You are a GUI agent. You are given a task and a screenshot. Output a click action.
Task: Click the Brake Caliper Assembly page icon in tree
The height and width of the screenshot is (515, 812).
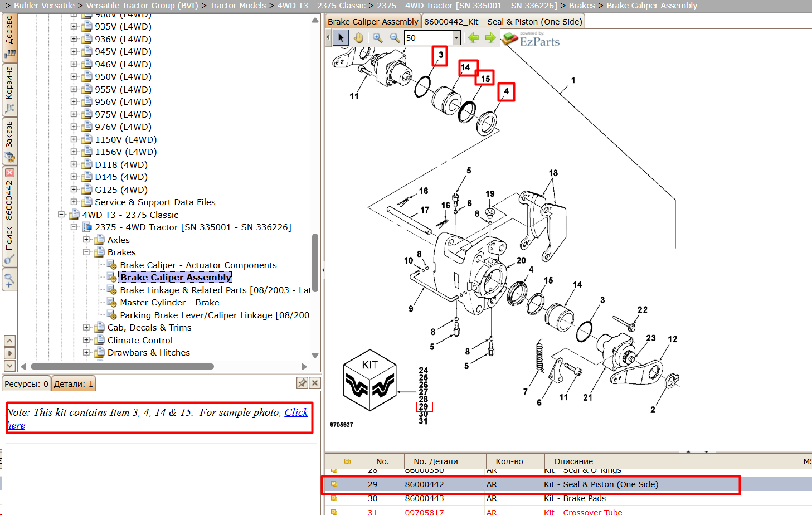coord(111,277)
